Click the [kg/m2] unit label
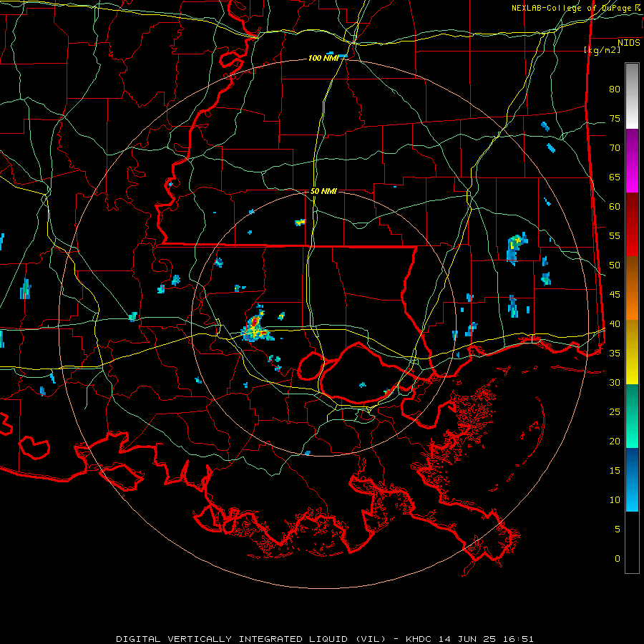The width and height of the screenshot is (644, 644). click(602, 50)
